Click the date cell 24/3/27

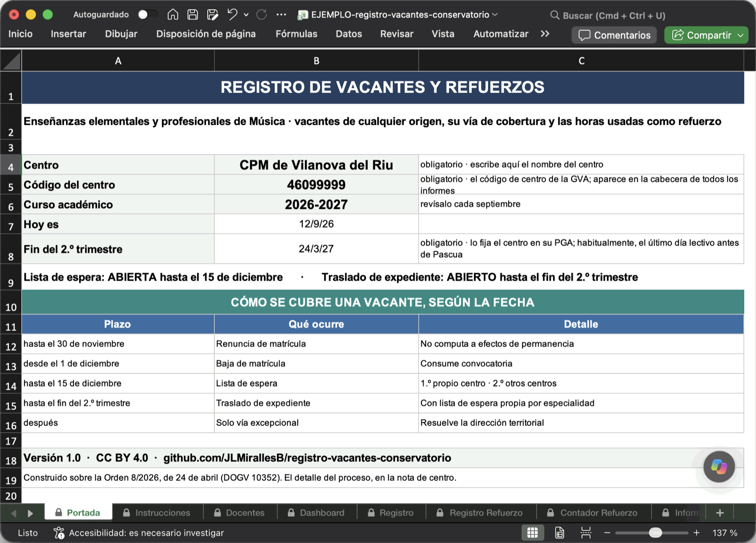coord(316,248)
